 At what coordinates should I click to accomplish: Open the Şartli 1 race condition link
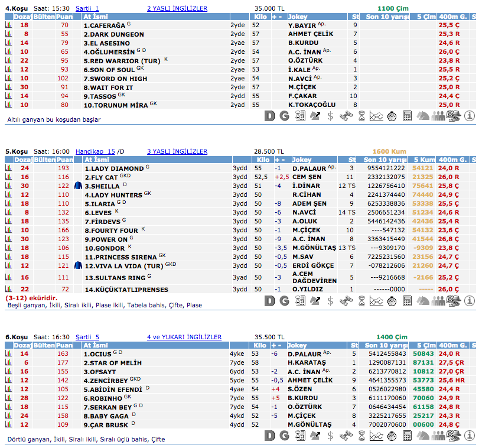pyautogui.click(x=87, y=9)
